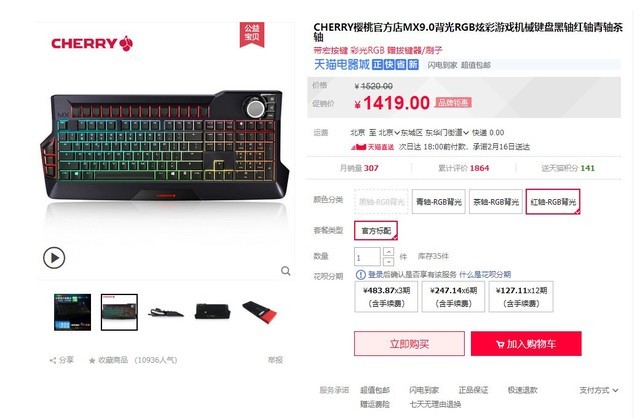Click the red charity ribbon badge

coord(252,34)
